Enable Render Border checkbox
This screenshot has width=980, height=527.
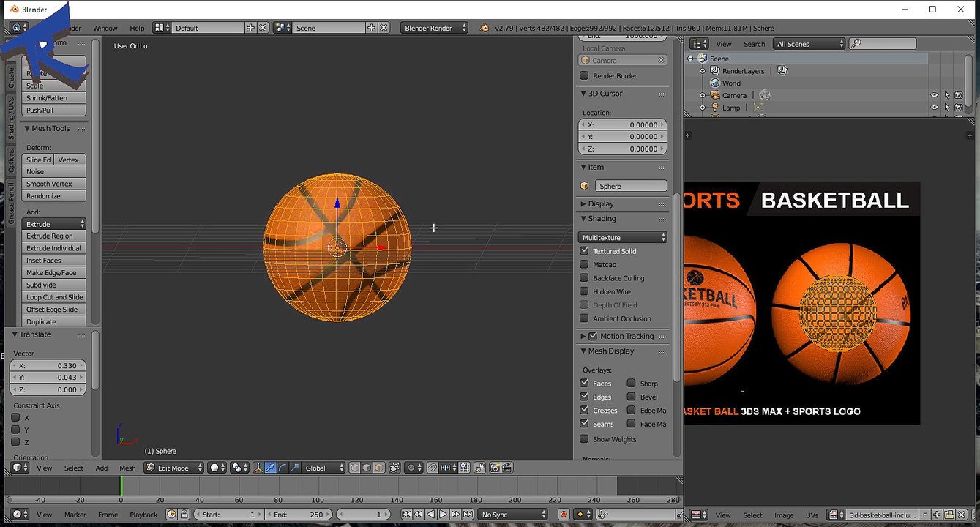pos(584,75)
